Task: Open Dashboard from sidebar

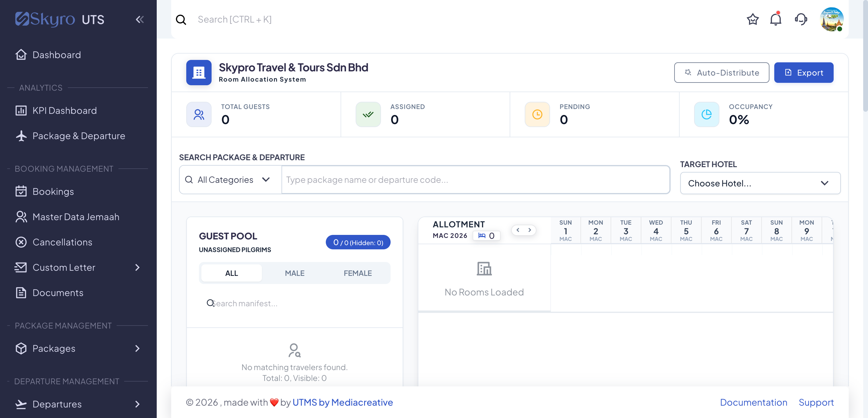Action: pyautogui.click(x=78, y=55)
